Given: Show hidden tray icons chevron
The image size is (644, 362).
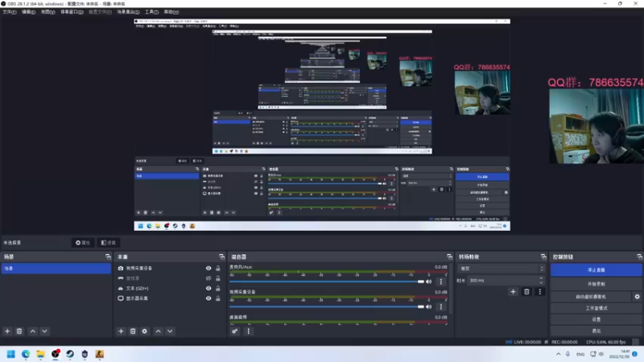Looking at the screenshot, I should pyautogui.click(x=558, y=354).
